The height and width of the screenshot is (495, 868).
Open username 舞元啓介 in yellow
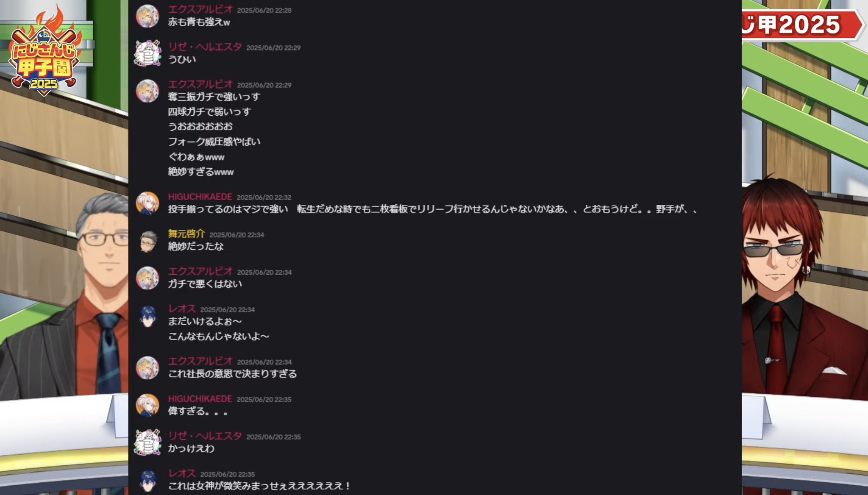(x=186, y=234)
